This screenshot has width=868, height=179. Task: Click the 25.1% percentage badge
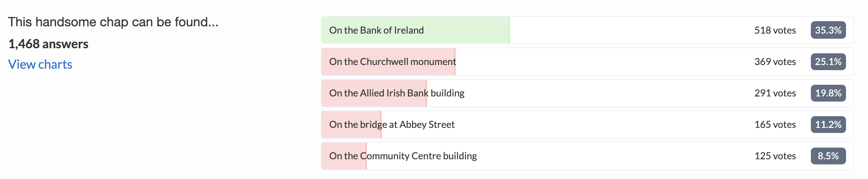[x=828, y=61]
